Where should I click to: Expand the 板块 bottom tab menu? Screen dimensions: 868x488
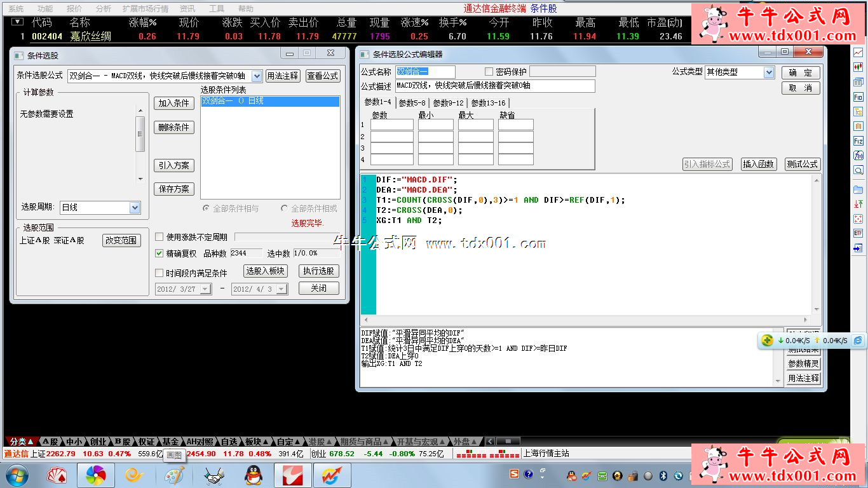coord(257,442)
